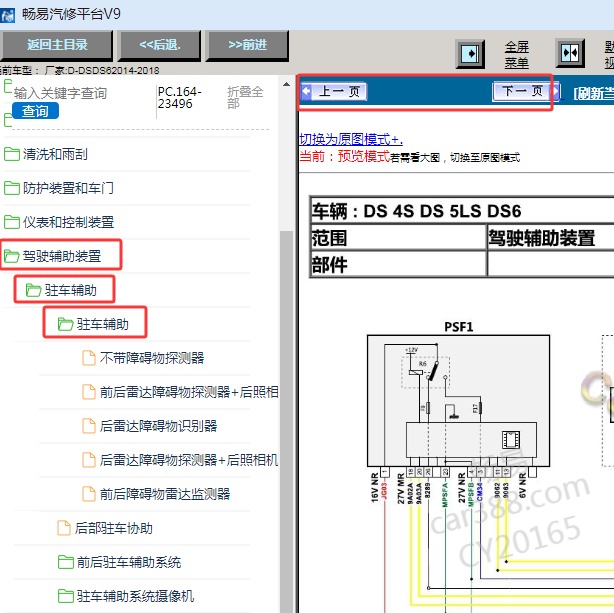Click the PSF1 diagram label
Screen dimensions: 614x613
(x=459, y=326)
